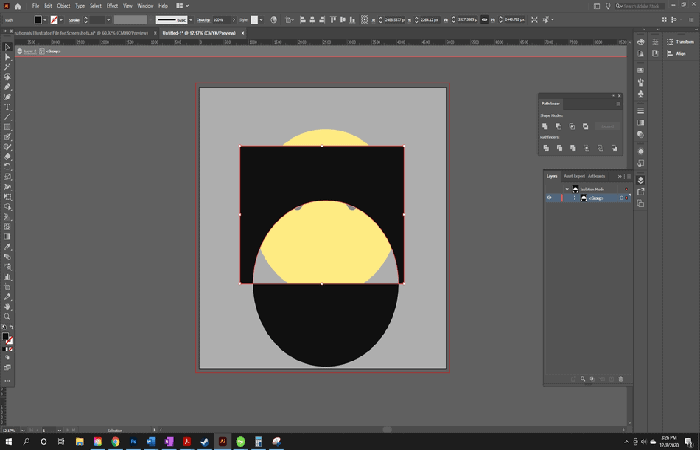Select the Line Segment tool

(x=7, y=117)
